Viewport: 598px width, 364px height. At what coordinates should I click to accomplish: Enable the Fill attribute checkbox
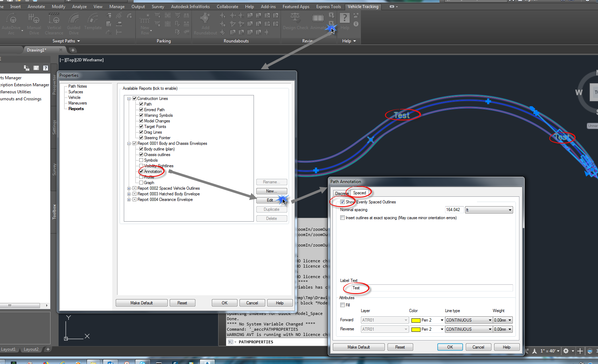tap(342, 305)
